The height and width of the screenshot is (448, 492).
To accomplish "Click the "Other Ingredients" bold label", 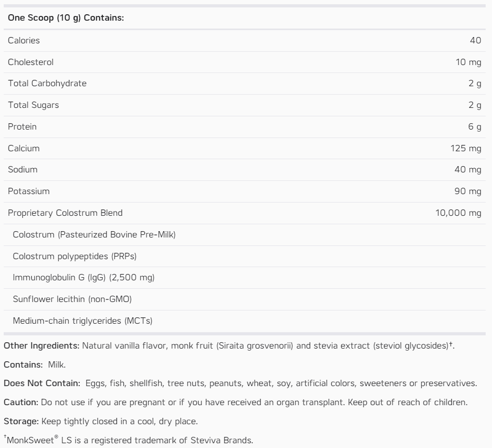I will pos(41,346).
